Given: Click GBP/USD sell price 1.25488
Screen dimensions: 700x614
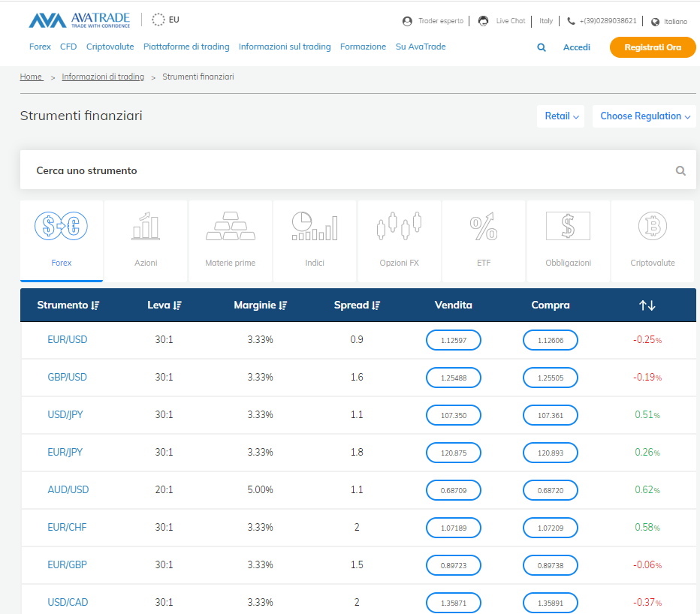Looking at the screenshot, I should pyautogui.click(x=454, y=378).
